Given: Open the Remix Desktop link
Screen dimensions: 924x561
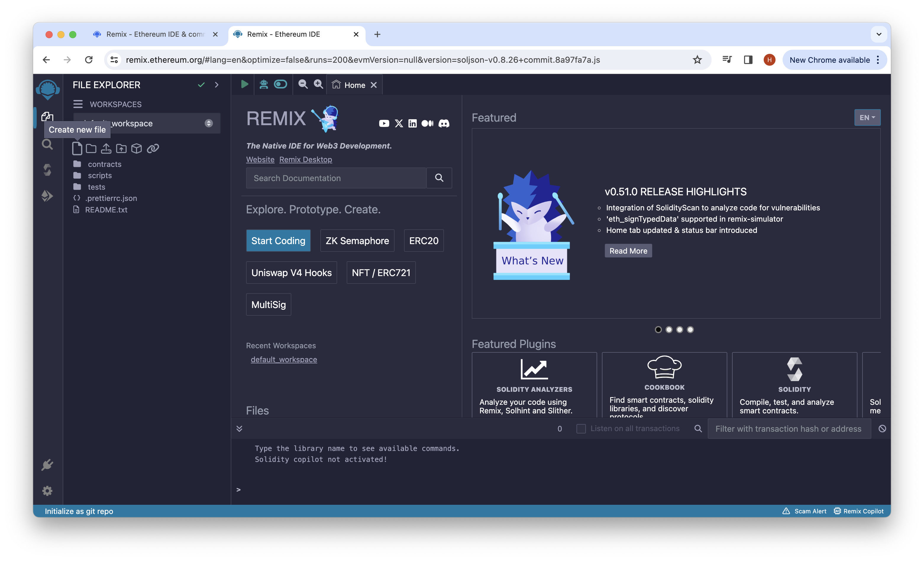Looking at the screenshot, I should pyautogui.click(x=306, y=159).
